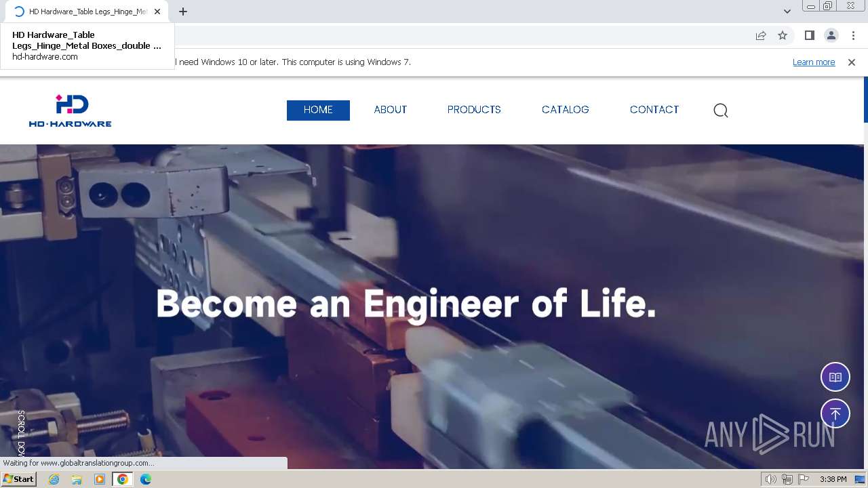The width and height of the screenshot is (868, 488).
Task: Expand the tab search chevron
Action: pos(787,12)
